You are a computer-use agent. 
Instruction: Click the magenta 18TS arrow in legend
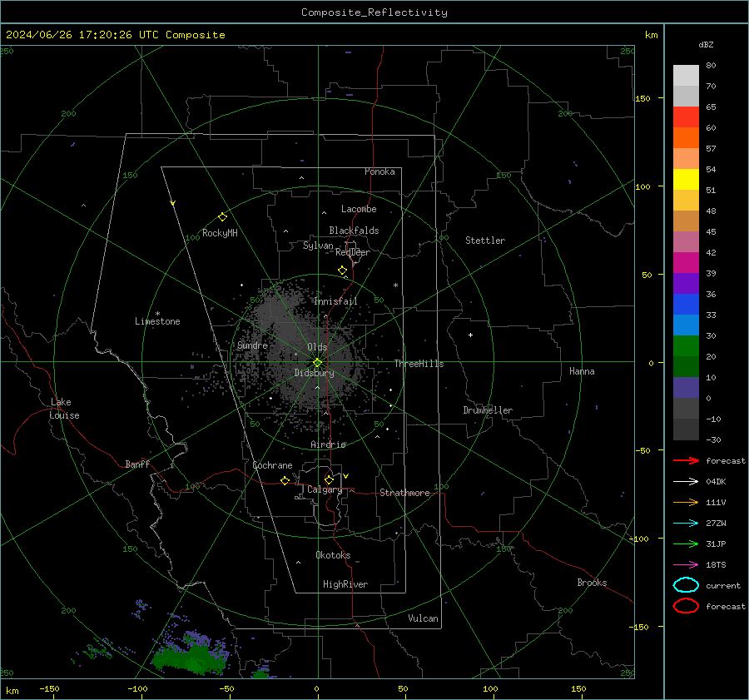click(686, 565)
